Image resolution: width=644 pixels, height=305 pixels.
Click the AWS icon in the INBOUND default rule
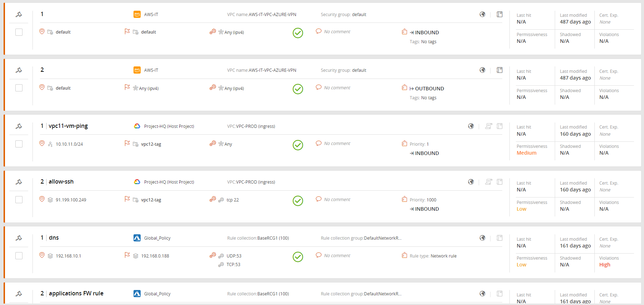(x=137, y=14)
